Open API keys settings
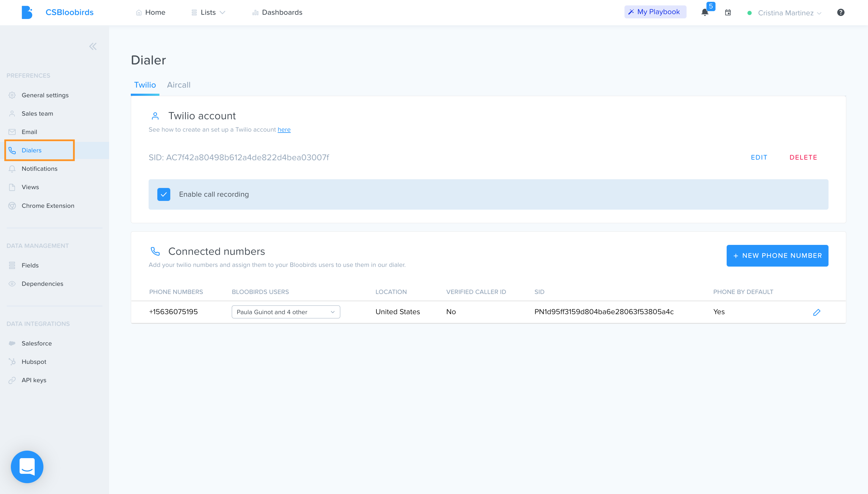 (34, 380)
